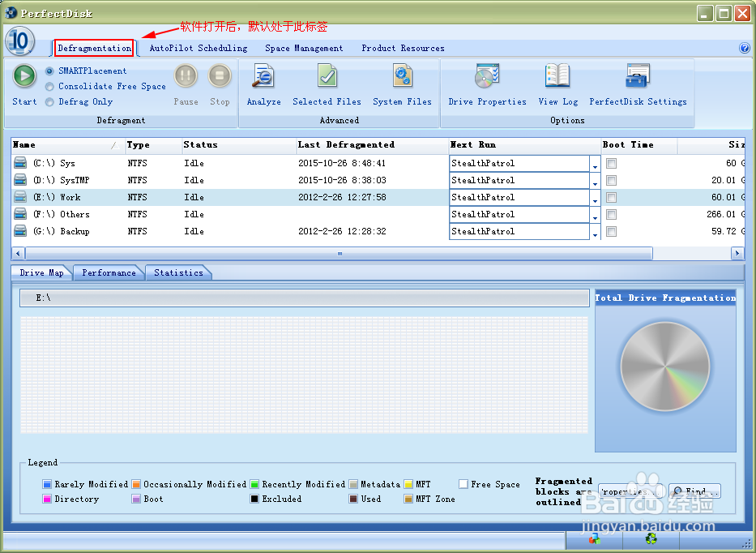This screenshot has height=553, width=756.
Task: Expand Next Run dropdown for D:\ SysTMP
Action: (x=595, y=181)
